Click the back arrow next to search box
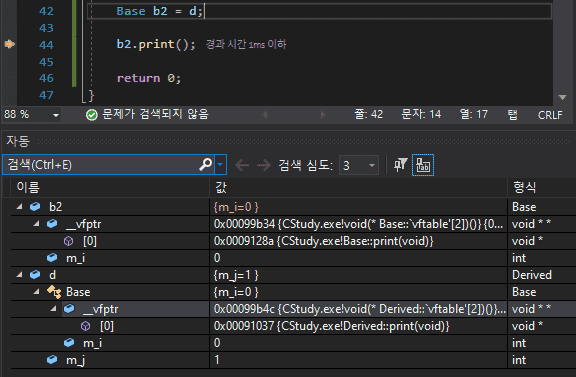 coord(242,165)
